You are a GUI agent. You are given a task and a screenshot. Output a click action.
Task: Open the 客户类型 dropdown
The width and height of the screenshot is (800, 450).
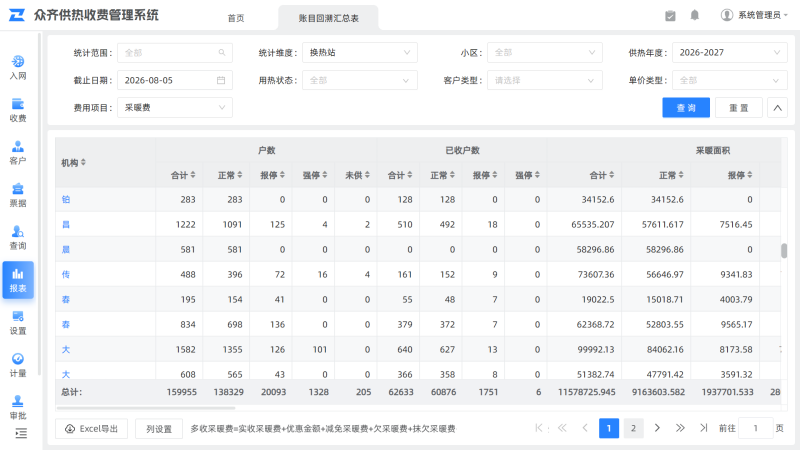click(544, 80)
